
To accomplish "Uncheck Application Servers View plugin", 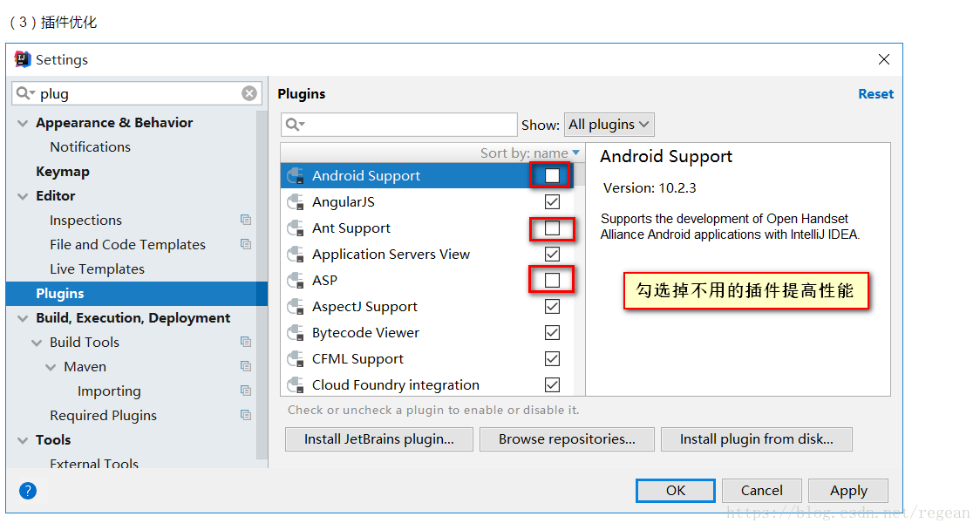I will tap(552, 255).
